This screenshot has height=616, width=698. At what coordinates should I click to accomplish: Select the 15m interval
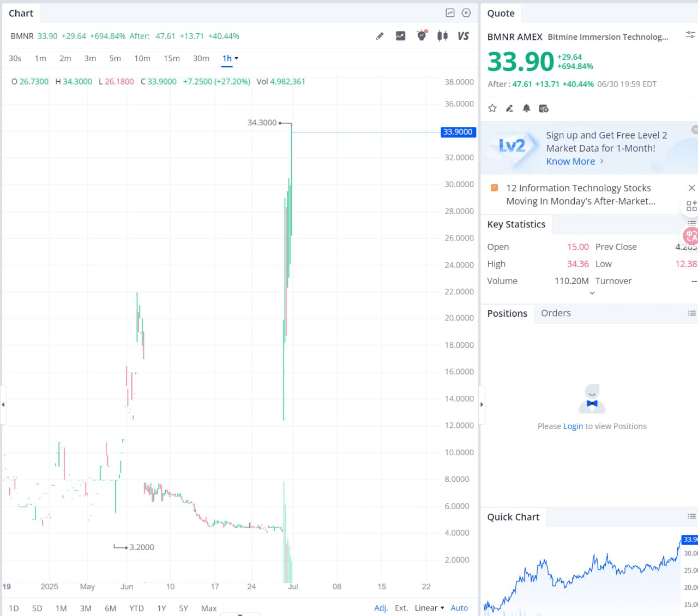tap(172, 58)
